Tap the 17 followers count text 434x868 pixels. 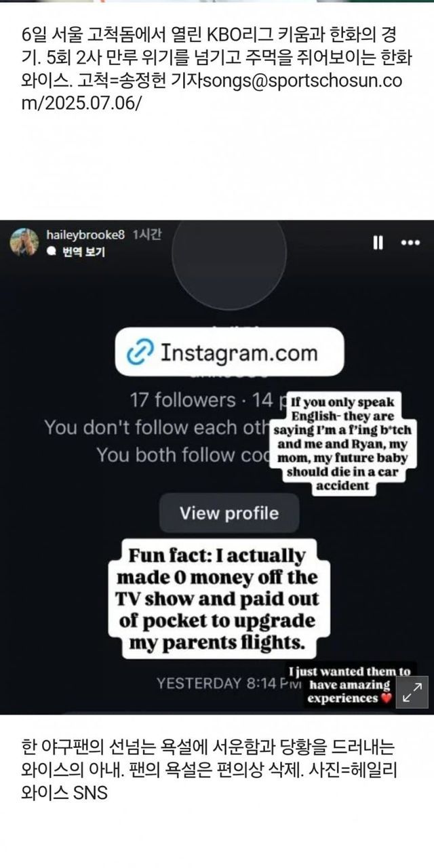(x=181, y=399)
